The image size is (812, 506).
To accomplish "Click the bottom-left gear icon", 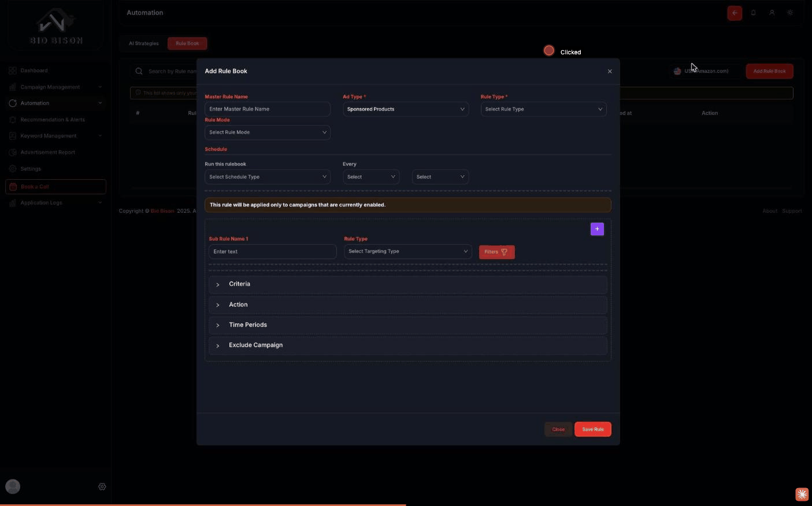I will pos(102,487).
